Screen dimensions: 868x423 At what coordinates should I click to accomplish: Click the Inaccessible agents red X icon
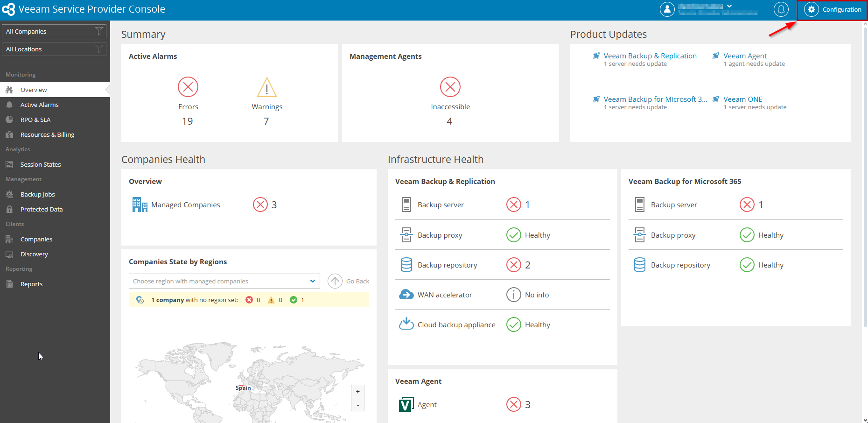click(450, 87)
